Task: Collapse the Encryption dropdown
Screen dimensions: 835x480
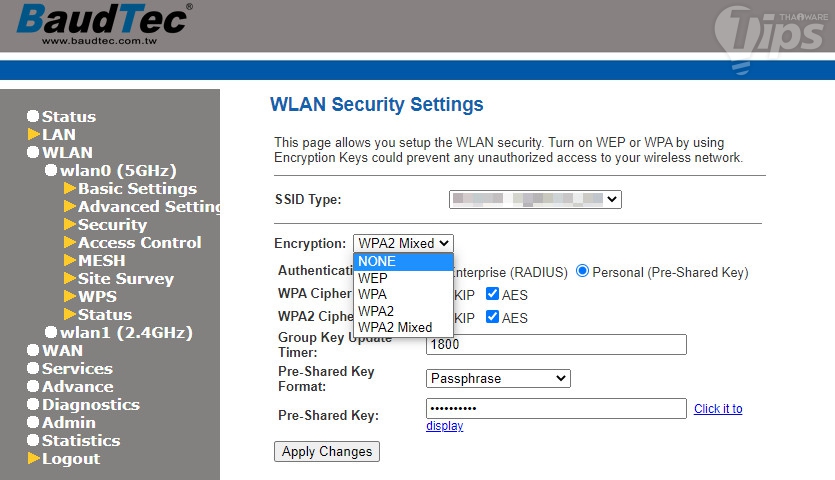Action: pos(403,243)
